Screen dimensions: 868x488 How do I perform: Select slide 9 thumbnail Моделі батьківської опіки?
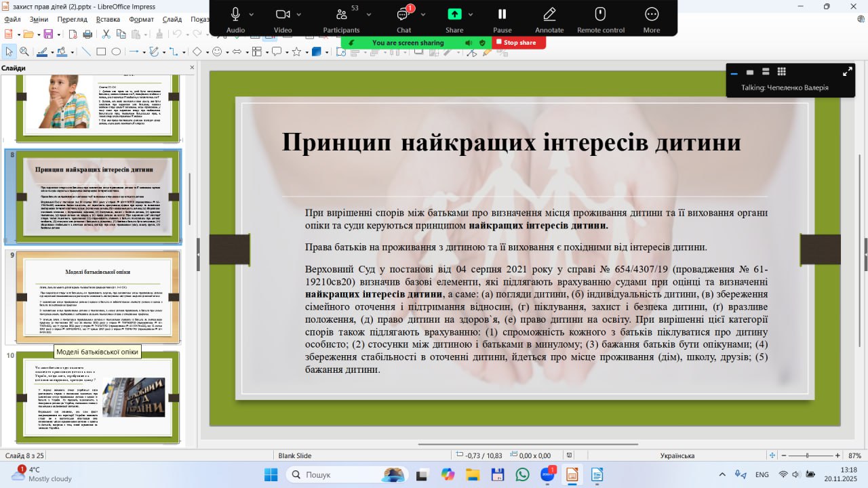pos(98,297)
